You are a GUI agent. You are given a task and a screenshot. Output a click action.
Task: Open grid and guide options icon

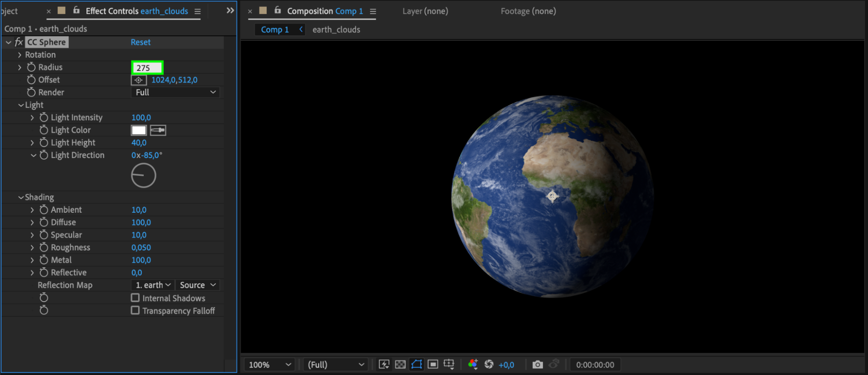click(449, 365)
